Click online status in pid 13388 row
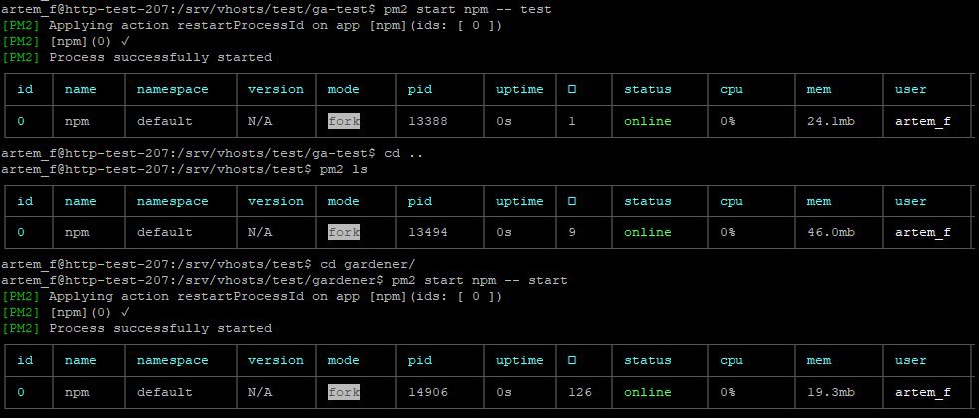This screenshot has width=980, height=418. tap(647, 122)
